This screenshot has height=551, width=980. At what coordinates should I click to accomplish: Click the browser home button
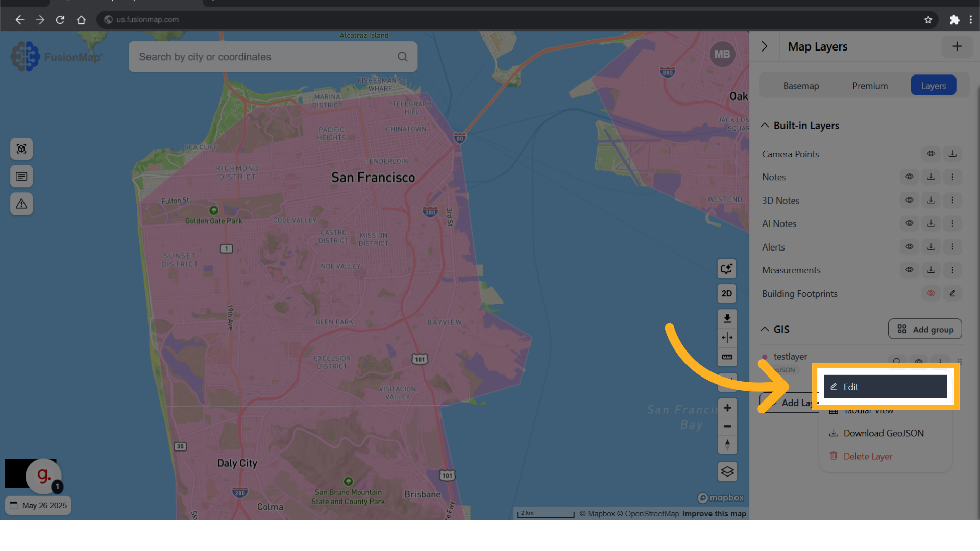81,20
